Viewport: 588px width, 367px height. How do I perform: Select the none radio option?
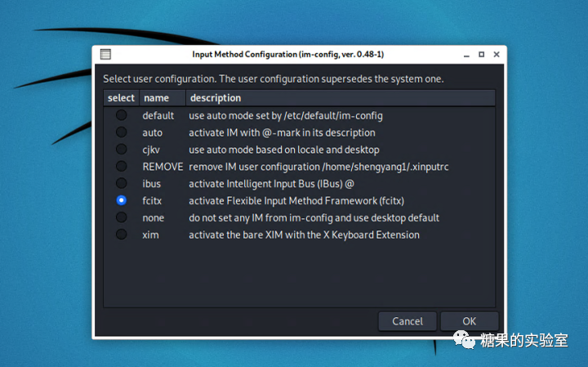[121, 217]
